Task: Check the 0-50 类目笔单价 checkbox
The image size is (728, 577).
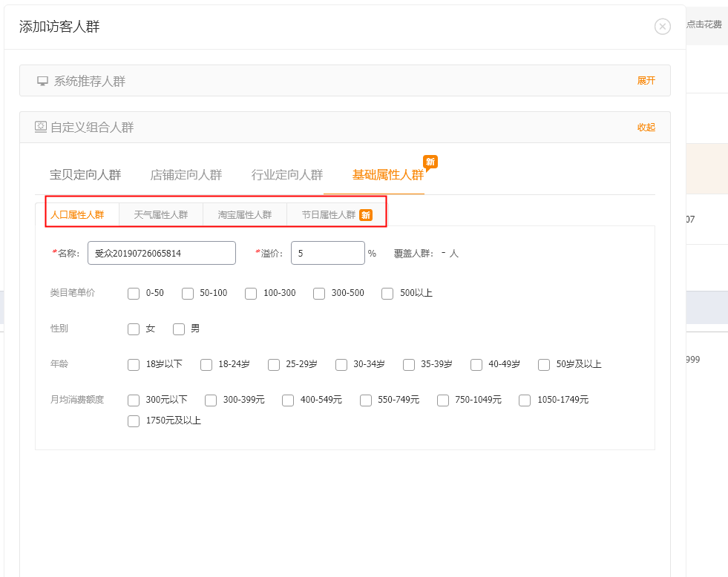Action: (134, 294)
